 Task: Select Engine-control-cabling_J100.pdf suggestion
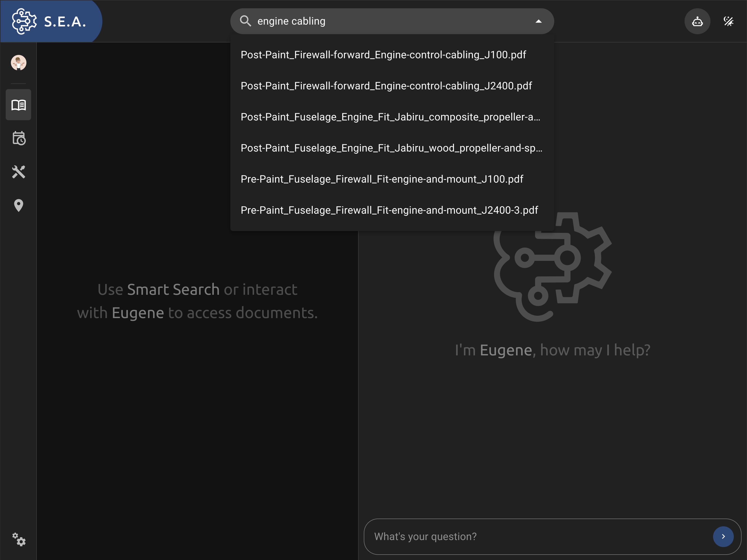pos(383,55)
